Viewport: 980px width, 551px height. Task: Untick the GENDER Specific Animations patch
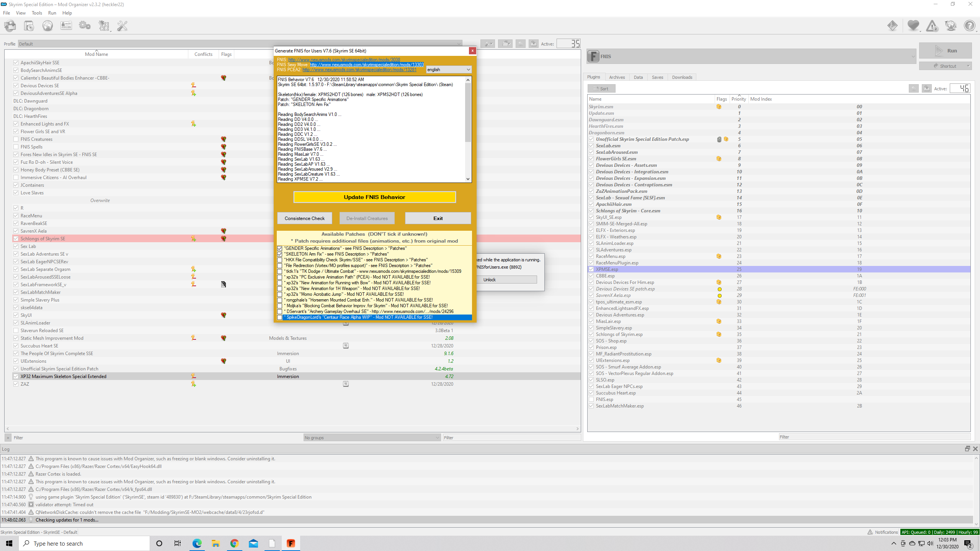click(280, 248)
